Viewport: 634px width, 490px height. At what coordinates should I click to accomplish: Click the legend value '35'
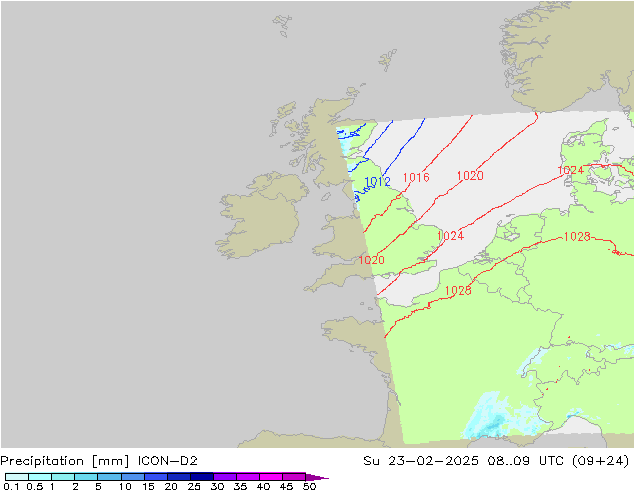[240, 486]
